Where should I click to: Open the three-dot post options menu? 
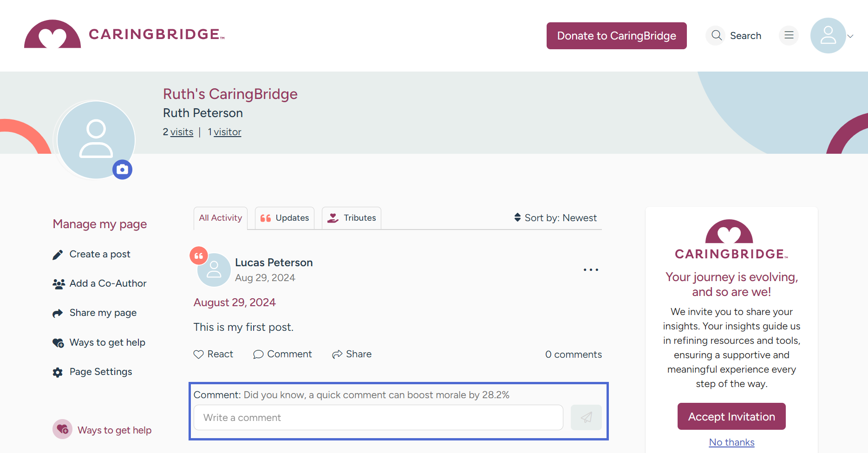point(591,269)
